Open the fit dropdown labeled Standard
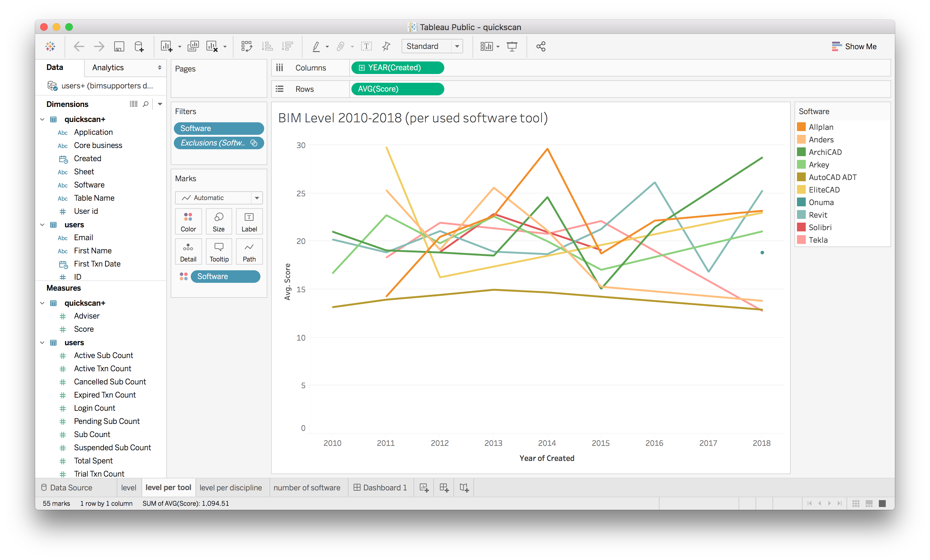This screenshot has width=930, height=560. pos(432,46)
